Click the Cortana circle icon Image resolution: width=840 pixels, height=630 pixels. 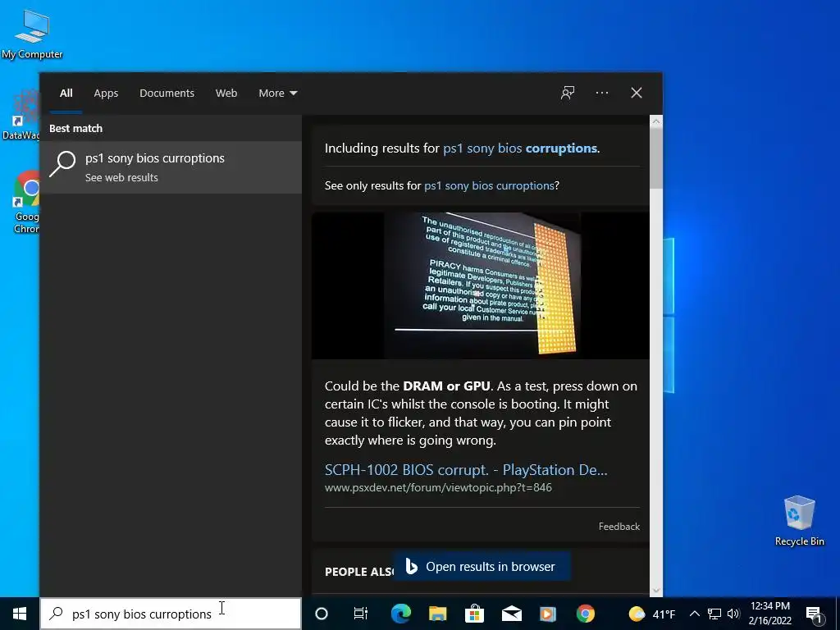[322, 614]
